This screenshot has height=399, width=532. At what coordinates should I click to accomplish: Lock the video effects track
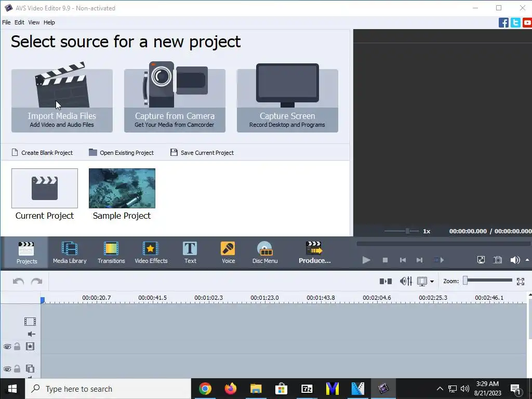tap(17, 347)
